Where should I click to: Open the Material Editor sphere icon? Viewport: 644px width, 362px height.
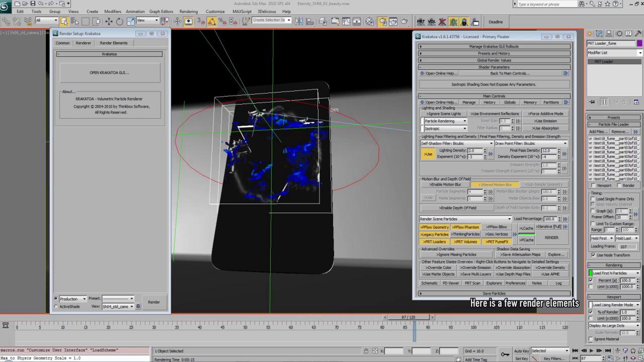click(369, 22)
